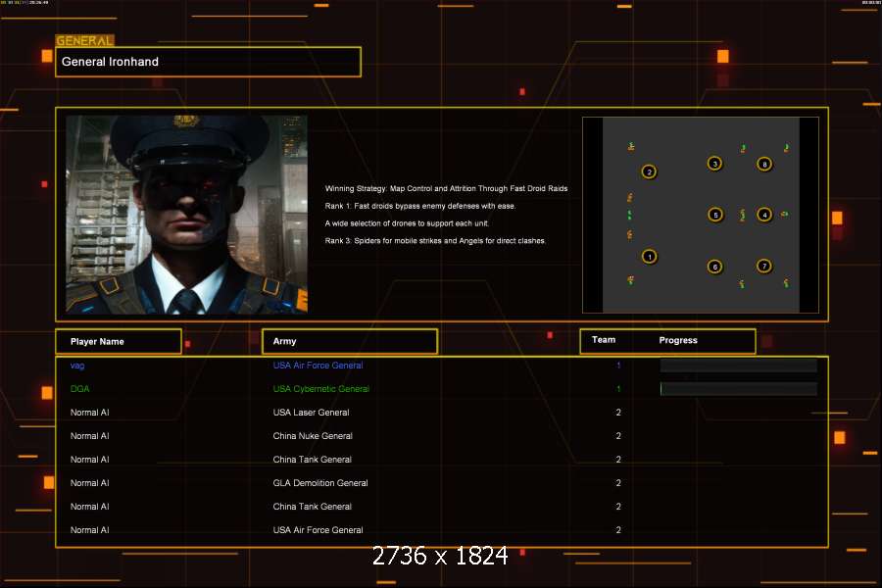The height and width of the screenshot is (588, 882).
Task: Select start position 7 on the minimap
Action: (763, 266)
